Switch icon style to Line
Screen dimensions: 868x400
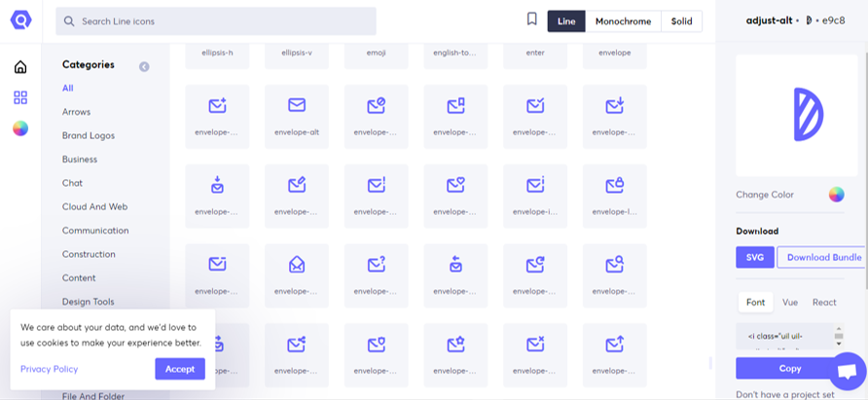point(566,21)
